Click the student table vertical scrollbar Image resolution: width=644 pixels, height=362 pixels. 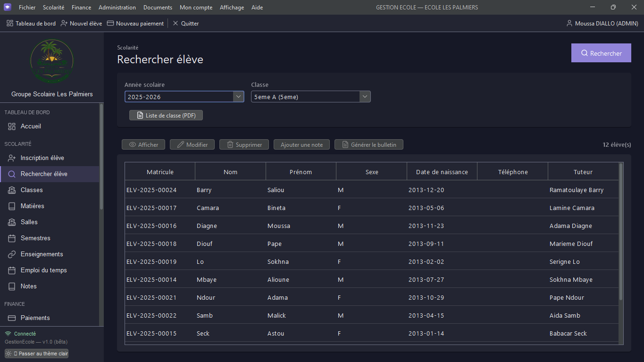click(621, 231)
